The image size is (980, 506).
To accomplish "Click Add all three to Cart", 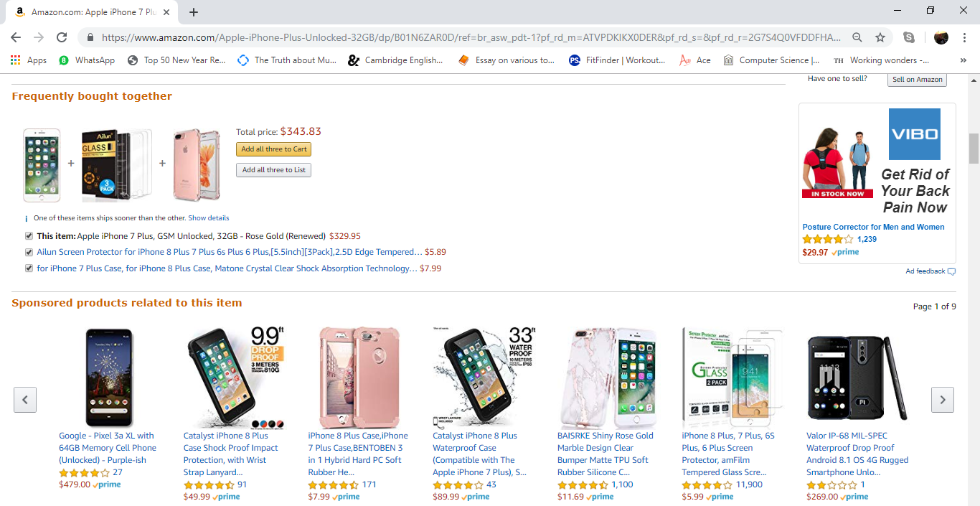I will tap(274, 149).
